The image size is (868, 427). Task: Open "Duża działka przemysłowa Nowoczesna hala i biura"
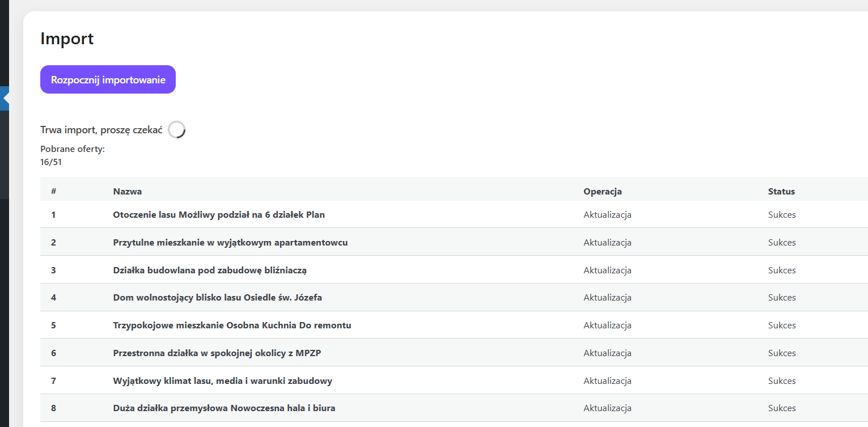pos(224,408)
